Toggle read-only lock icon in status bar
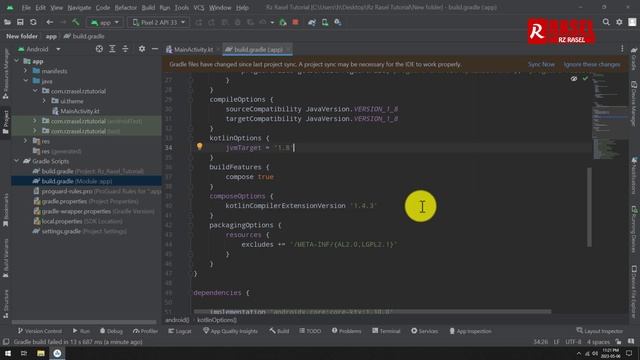The height and width of the screenshot is (360, 640). (619, 342)
